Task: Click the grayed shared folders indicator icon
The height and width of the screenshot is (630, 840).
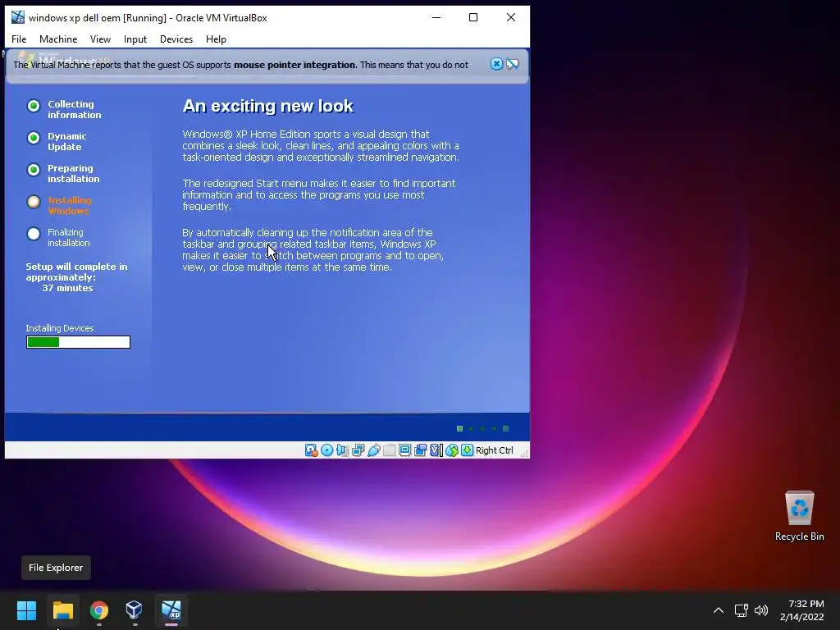Action: (390, 450)
